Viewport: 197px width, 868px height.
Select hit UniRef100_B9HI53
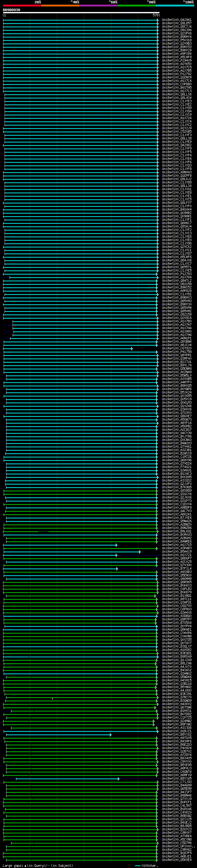[176, 47]
